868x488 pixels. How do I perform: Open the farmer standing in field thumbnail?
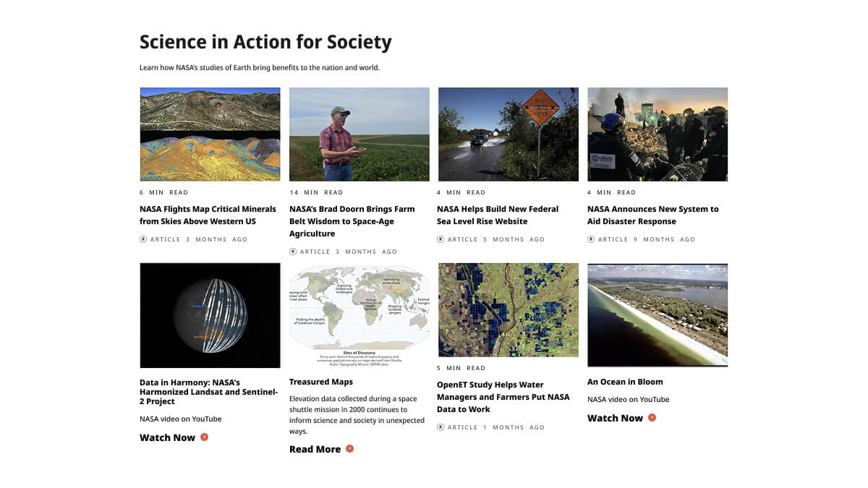click(x=359, y=134)
